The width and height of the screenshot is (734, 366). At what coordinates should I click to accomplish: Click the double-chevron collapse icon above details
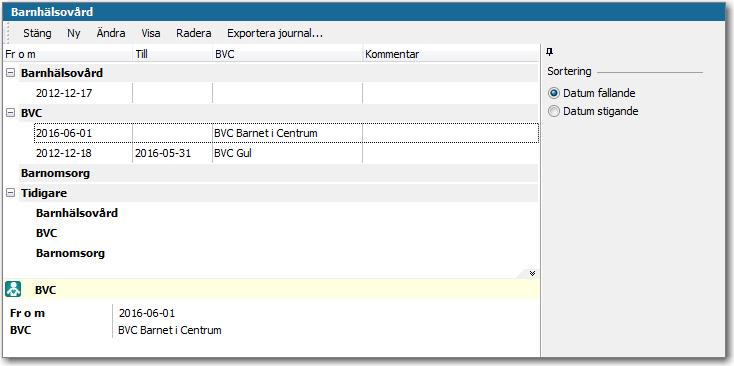pyautogui.click(x=532, y=273)
